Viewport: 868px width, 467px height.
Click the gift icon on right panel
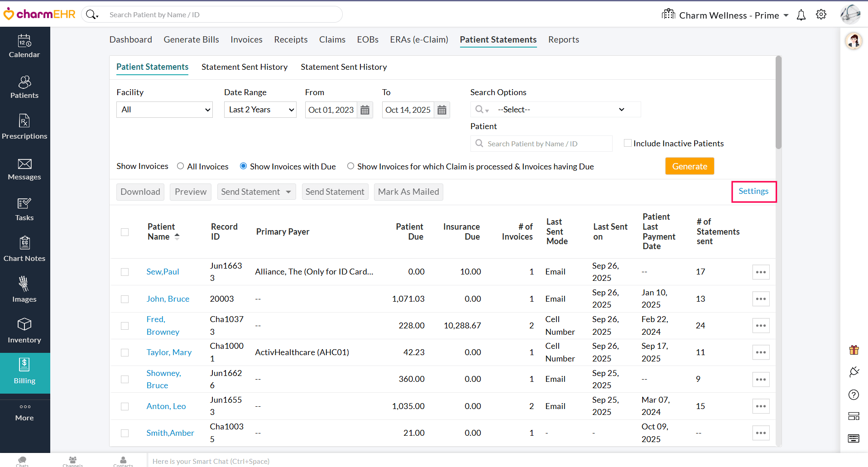click(854, 350)
